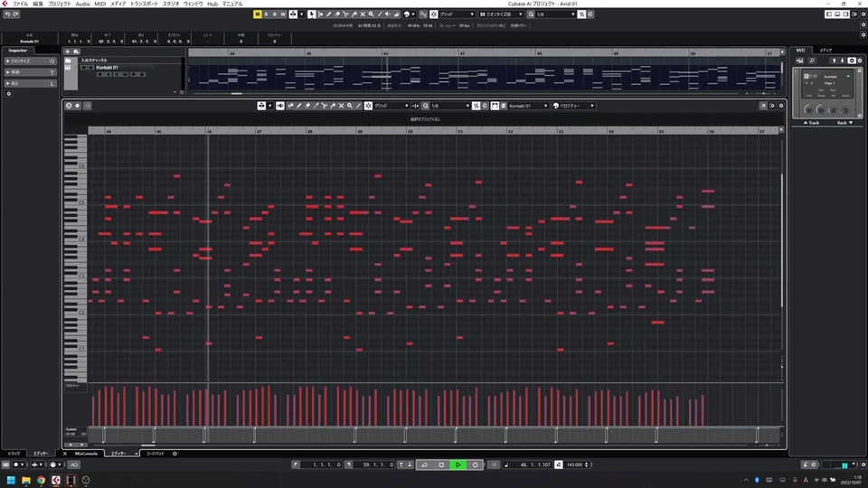Click transport Stop button

(441, 465)
